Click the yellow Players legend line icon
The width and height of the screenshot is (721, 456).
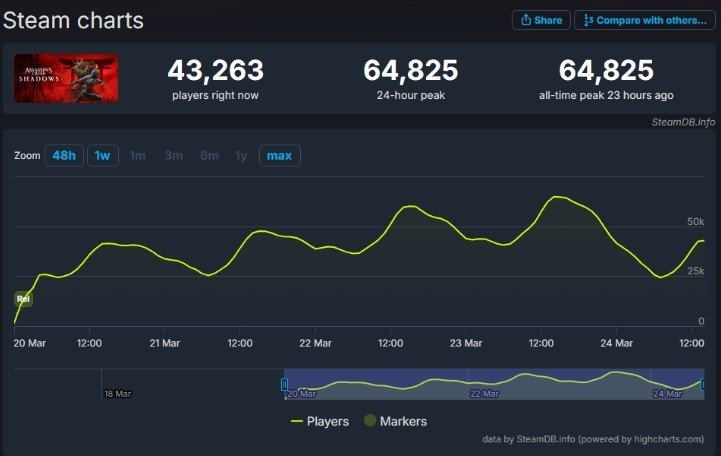297,421
